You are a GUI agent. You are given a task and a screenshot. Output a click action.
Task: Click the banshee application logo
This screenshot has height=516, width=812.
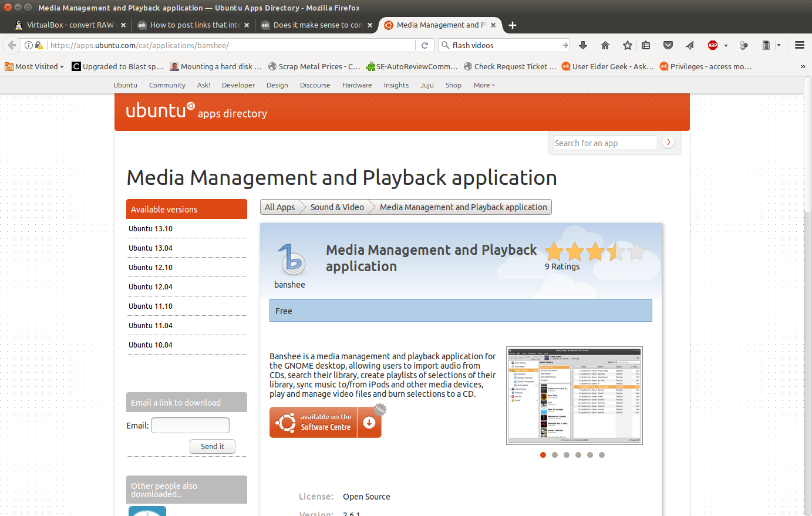tap(292, 259)
